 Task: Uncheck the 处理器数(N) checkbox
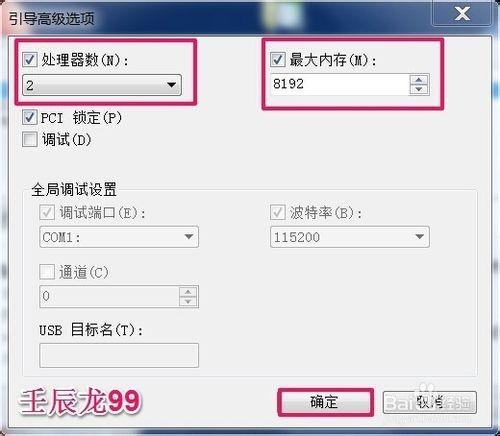coord(30,60)
